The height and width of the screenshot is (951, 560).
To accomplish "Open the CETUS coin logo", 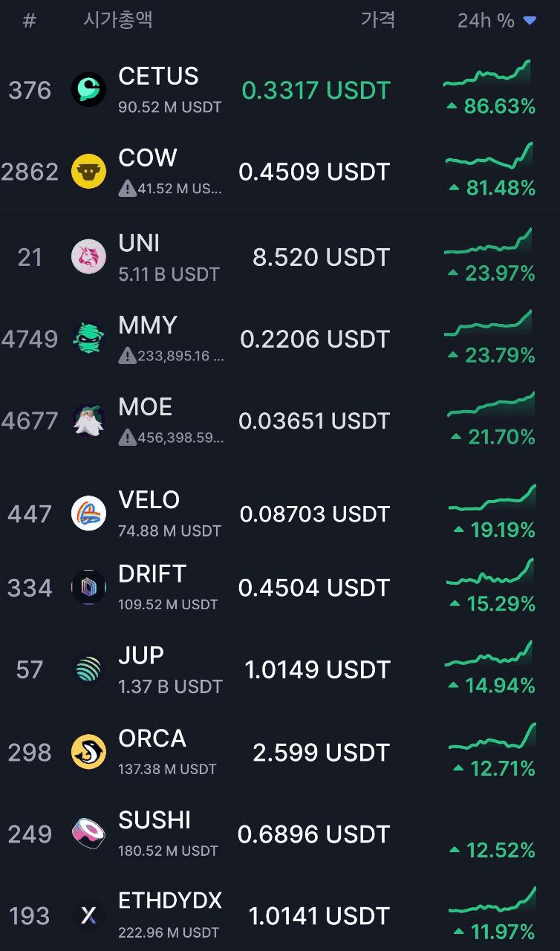I will point(88,90).
